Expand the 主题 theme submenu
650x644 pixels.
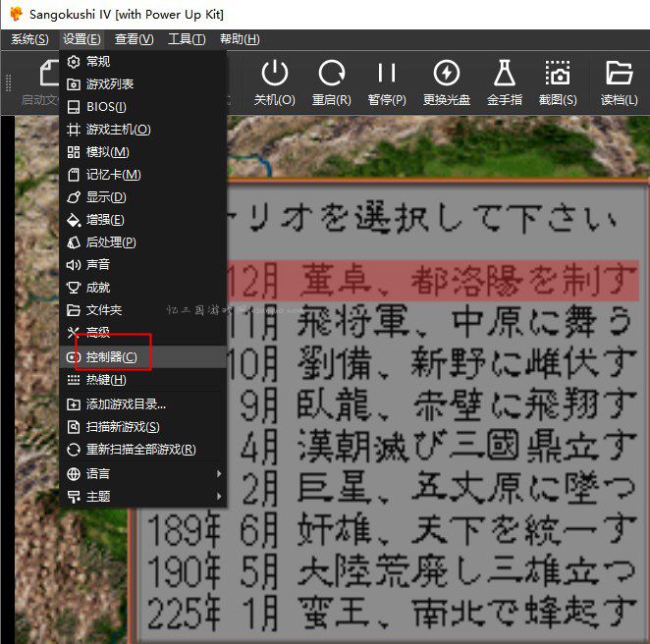pos(143,497)
